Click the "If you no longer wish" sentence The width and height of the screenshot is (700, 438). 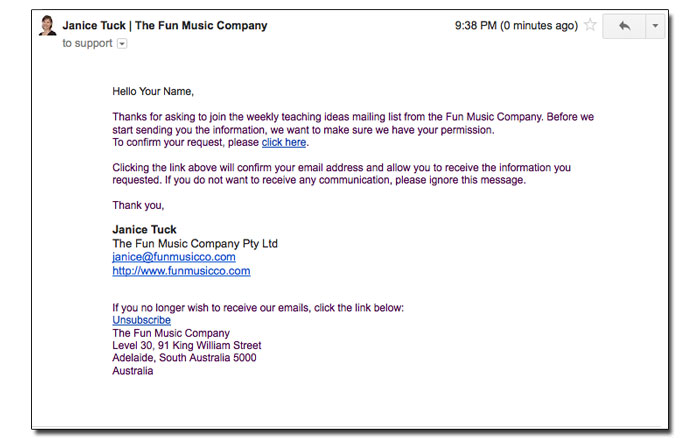point(258,308)
